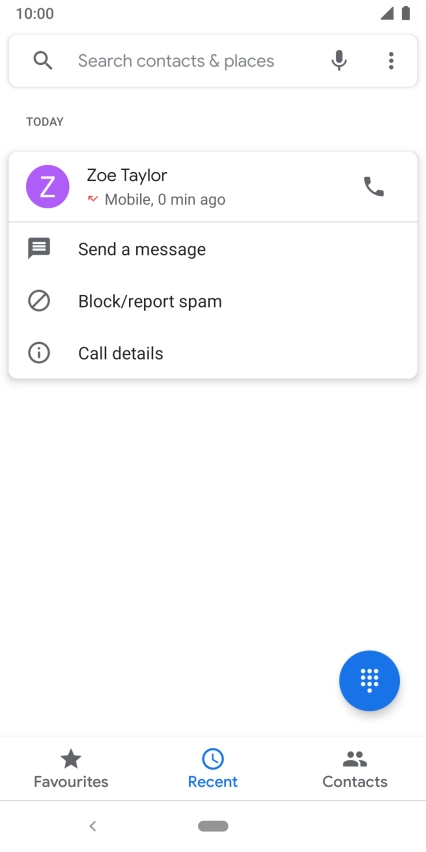Select the Recent tab
The height and width of the screenshot is (852, 426).
tap(213, 768)
